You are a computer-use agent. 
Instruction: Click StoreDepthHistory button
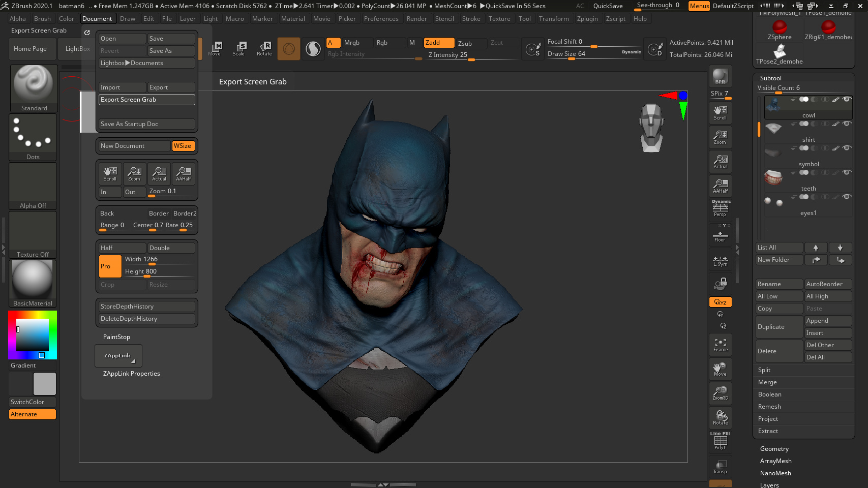coord(146,307)
